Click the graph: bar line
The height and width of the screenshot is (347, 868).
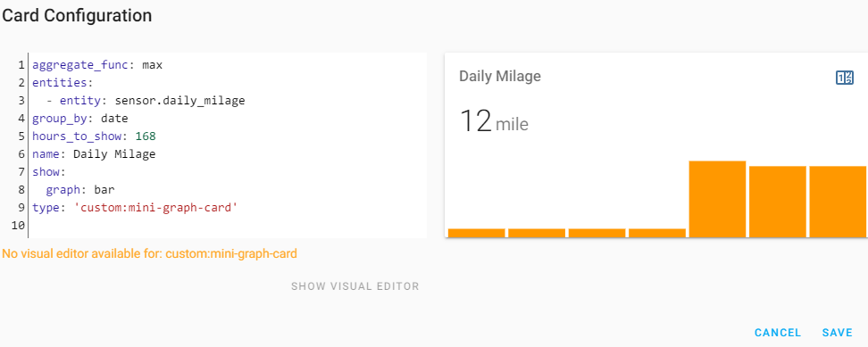tap(80, 190)
